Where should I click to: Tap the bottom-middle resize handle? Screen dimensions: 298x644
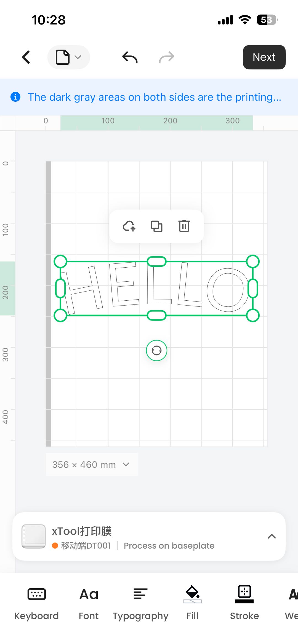click(157, 315)
